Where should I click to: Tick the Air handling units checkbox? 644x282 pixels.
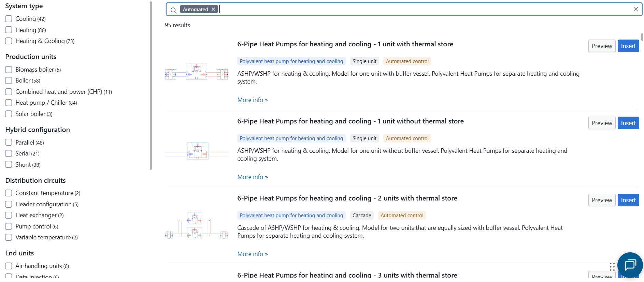9,266
